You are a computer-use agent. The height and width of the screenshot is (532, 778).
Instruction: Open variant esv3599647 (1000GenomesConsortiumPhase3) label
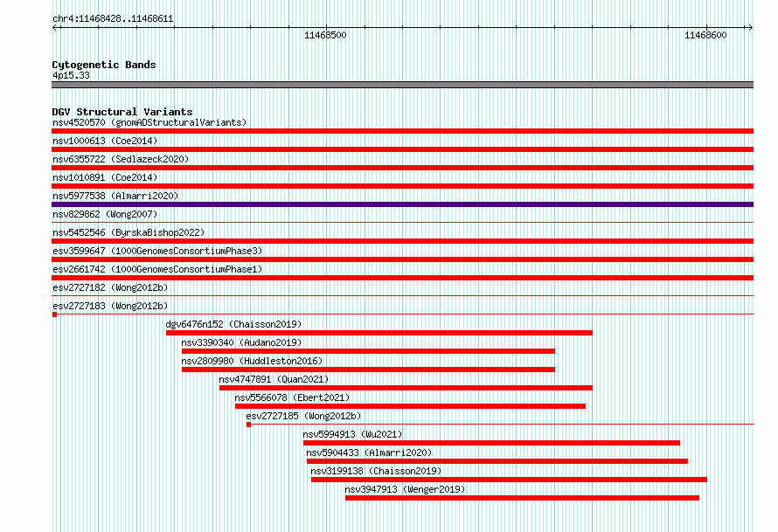[x=157, y=251]
